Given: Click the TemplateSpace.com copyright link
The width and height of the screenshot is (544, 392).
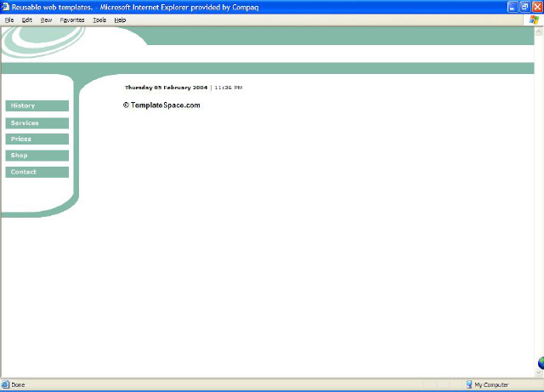Looking at the screenshot, I should (161, 105).
